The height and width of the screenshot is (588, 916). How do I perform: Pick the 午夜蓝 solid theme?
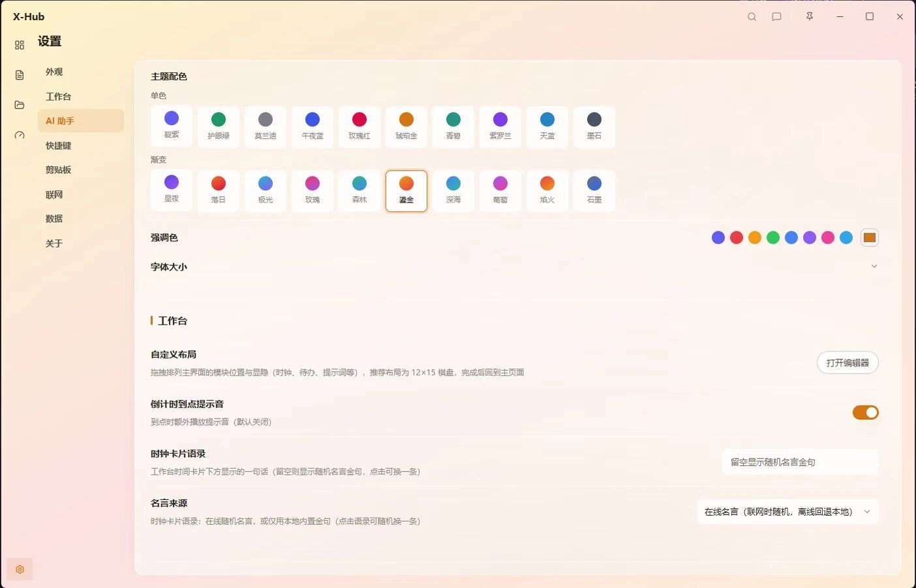pos(313,126)
